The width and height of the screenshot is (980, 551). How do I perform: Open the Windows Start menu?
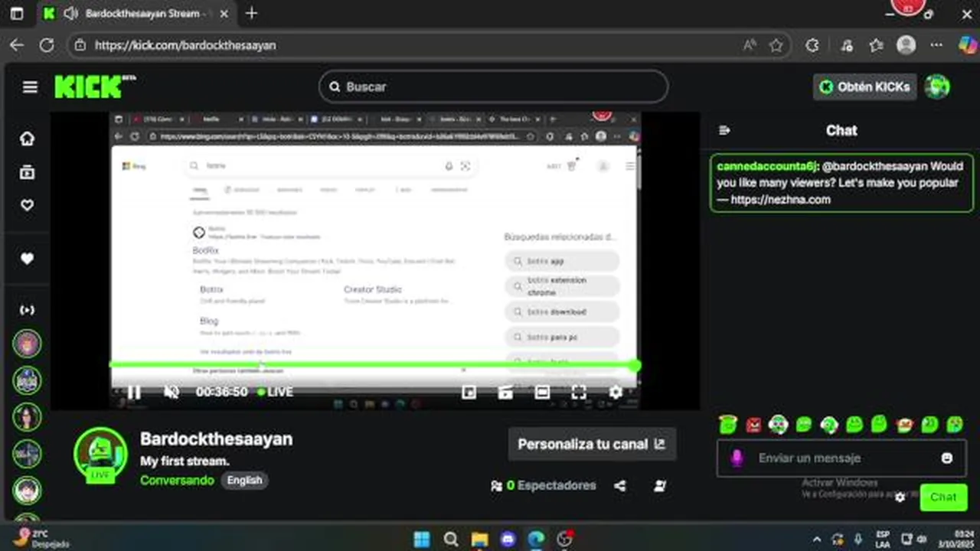(422, 539)
